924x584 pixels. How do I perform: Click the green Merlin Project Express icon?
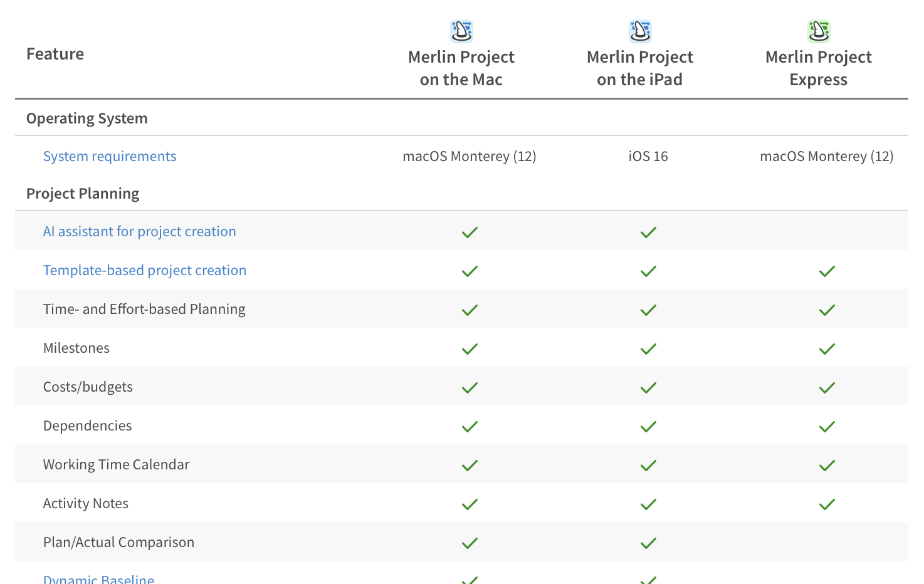(819, 30)
